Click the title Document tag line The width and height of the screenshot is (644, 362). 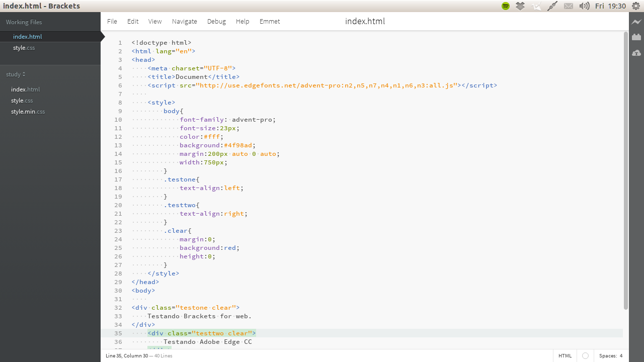194,77
